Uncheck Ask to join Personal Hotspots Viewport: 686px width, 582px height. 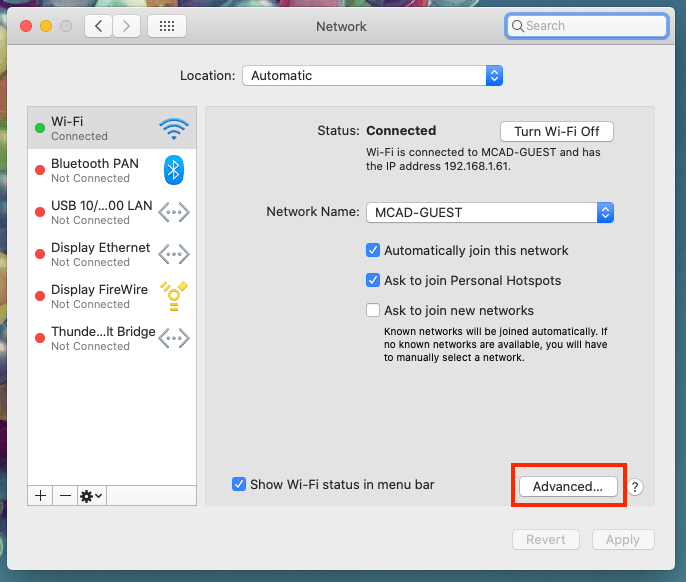373,280
